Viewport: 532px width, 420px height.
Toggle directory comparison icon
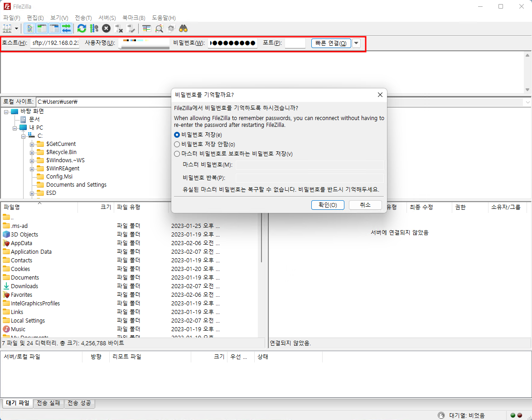(159, 29)
